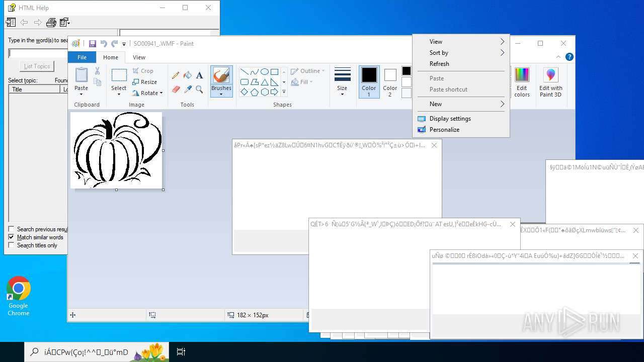Viewport: 644px width, 362px height.
Task: Click the Print icon in HTML Help
Action: (51, 22)
